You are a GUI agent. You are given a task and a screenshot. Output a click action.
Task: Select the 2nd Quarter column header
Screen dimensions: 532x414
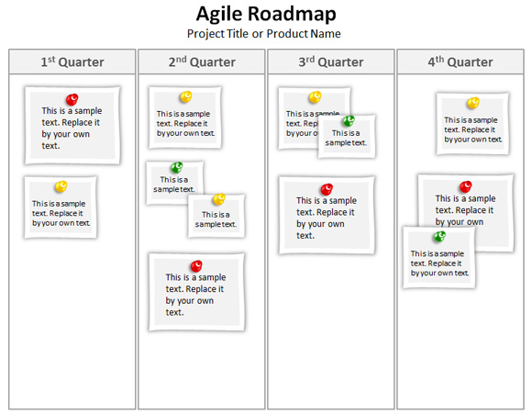pyautogui.click(x=202, y=62)
